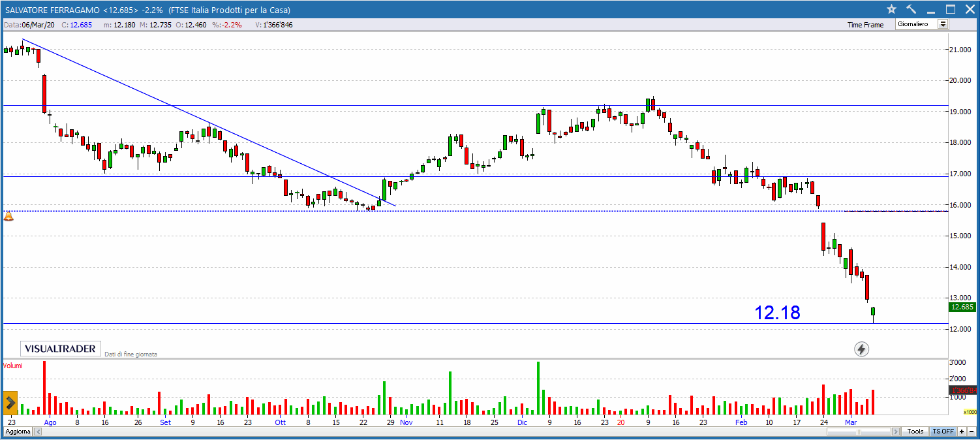Maximize the chart window

(951, 9)
